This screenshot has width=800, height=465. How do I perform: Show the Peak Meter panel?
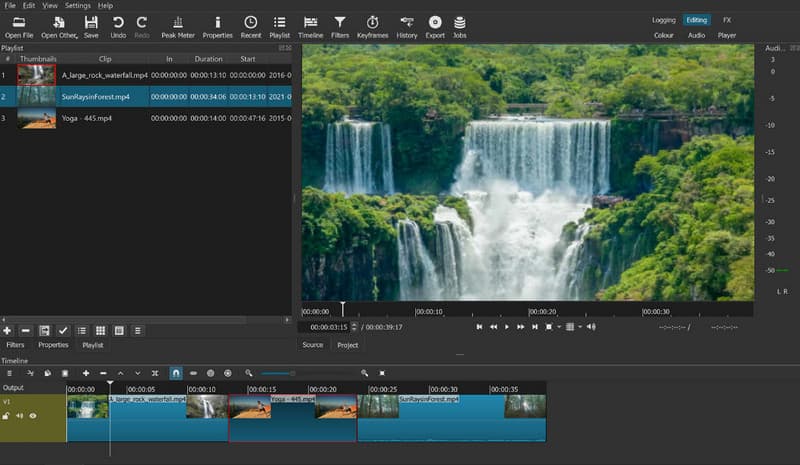click(178, 27)
